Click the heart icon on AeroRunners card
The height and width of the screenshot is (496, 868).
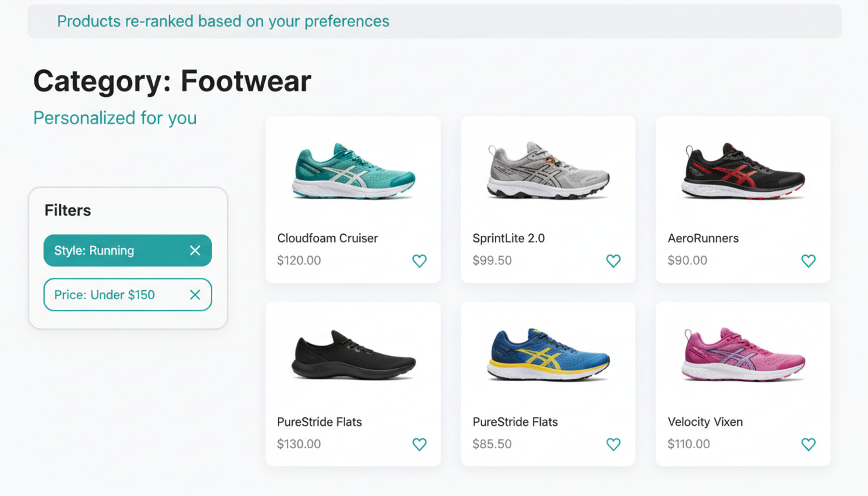click(x=808, y=261)
